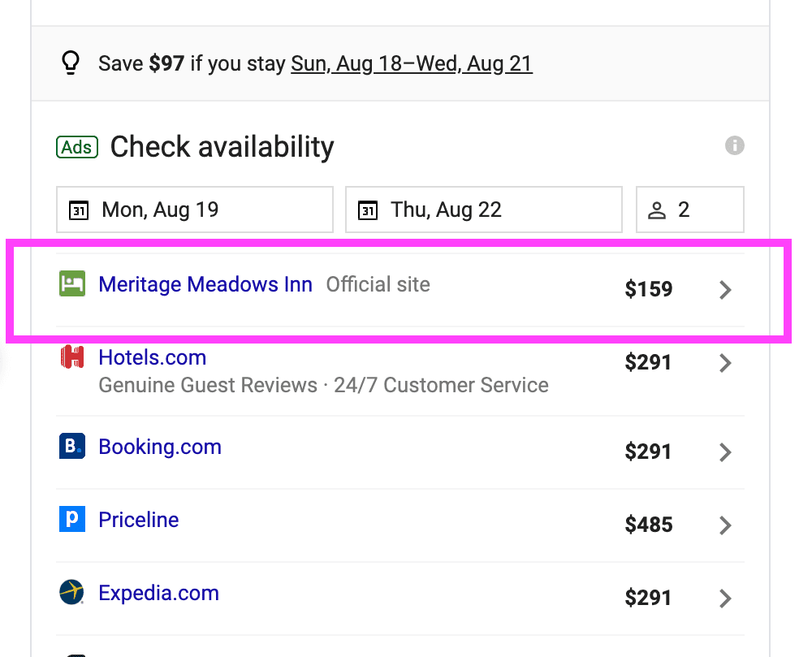
Task: Click the info icon beside Check availability
Action: [x=734, y=145]
